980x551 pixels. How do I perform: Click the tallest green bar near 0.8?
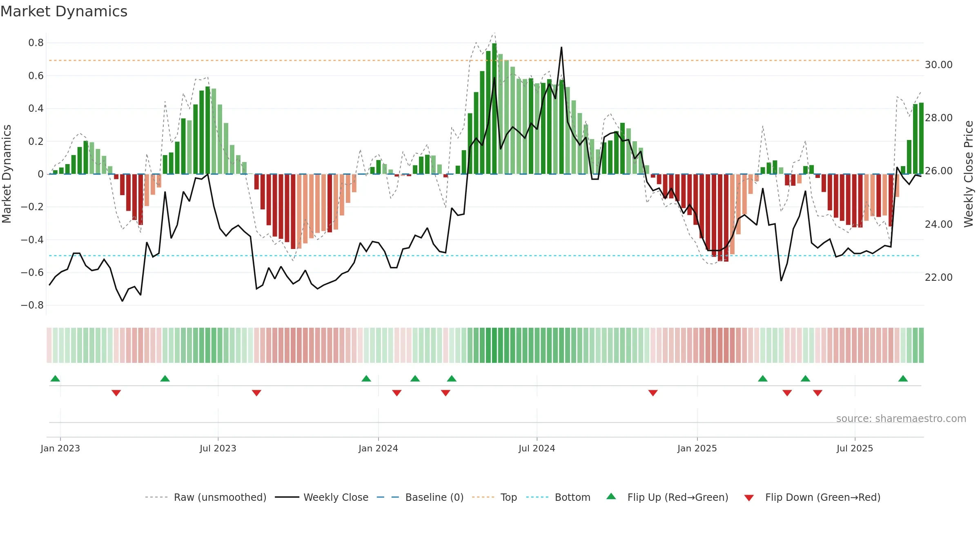[x=494, y=109]
